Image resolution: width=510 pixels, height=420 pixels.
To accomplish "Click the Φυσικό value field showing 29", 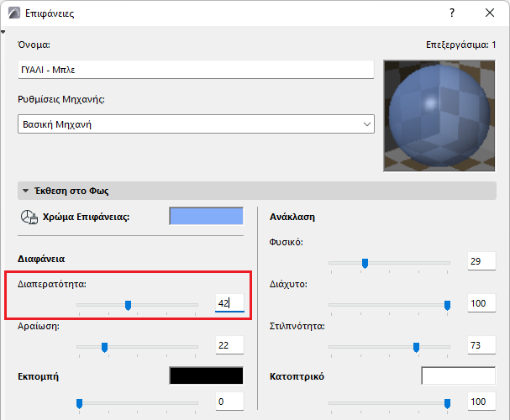I will pyautogui.click(x=481, y=261).
